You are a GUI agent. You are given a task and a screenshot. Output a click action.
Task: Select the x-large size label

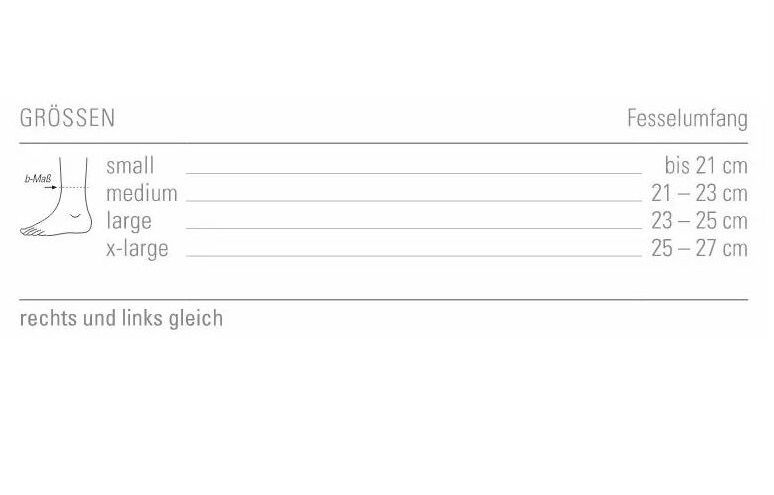pos(137,249)
